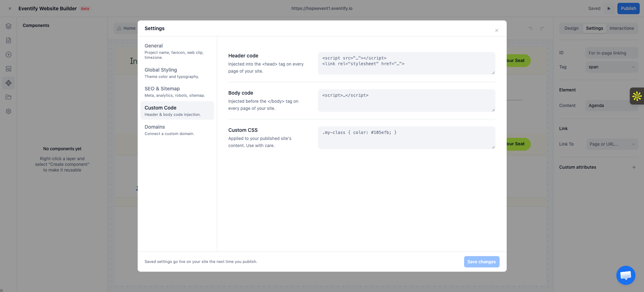Open the chat support bubble
Image resolution: width=644 pixels, height=292 pixels.
coord(626,275)
